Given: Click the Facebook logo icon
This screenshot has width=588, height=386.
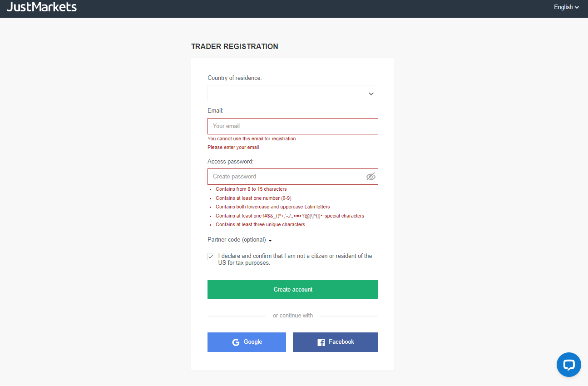Looking at the screenshot, I should 321,342.
